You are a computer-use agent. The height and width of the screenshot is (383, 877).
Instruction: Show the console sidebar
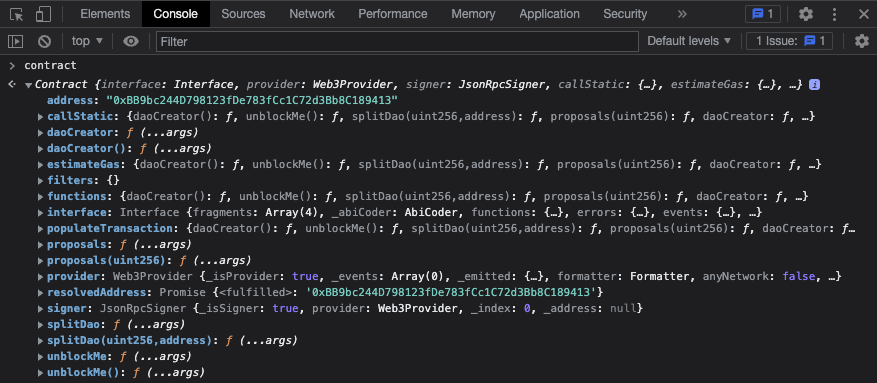(x=16, y=41)
